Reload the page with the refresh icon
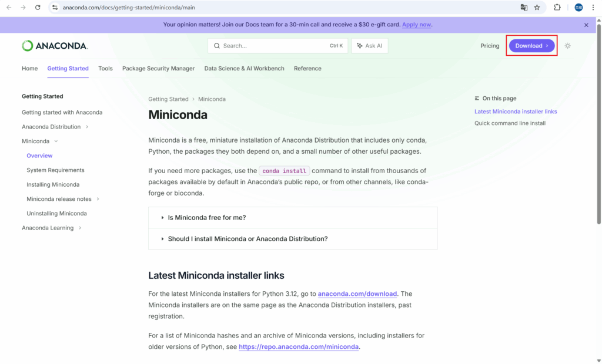 click(38, 7)
